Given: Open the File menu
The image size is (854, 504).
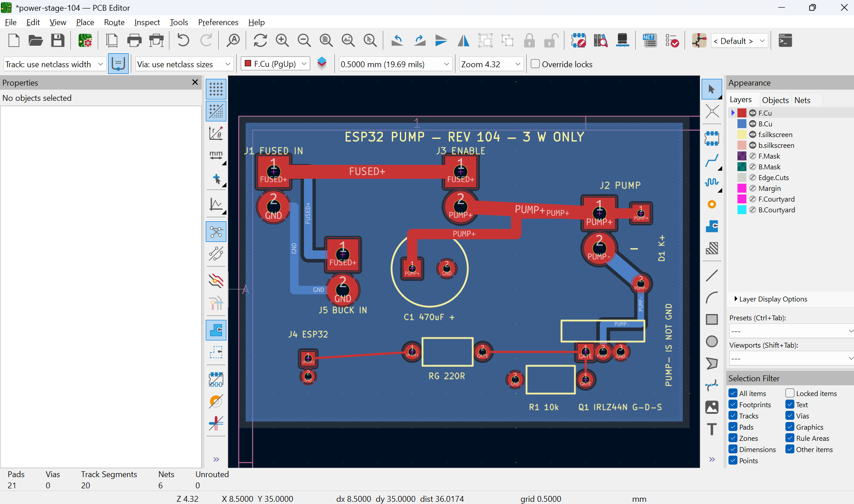Looking at the screenshot, I should 11,22.
